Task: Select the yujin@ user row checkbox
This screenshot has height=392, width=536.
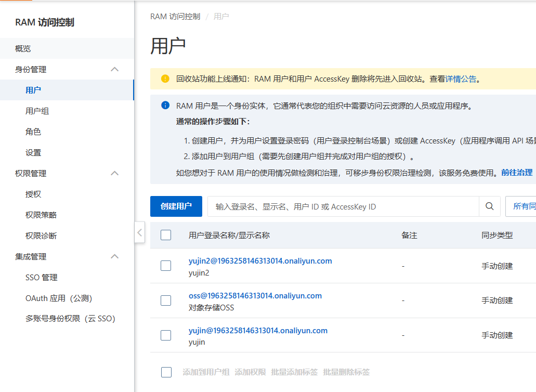Action: coord(166,335)
